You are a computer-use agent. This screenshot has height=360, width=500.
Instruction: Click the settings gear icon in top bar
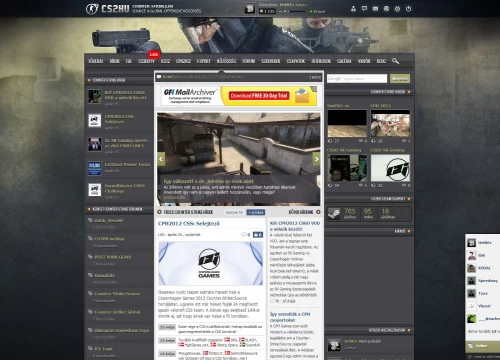click(397, 9)
